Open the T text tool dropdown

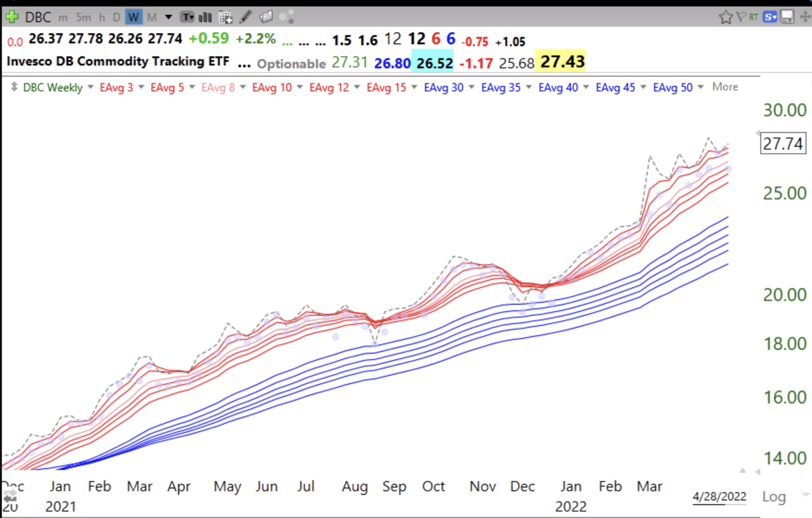187,18
